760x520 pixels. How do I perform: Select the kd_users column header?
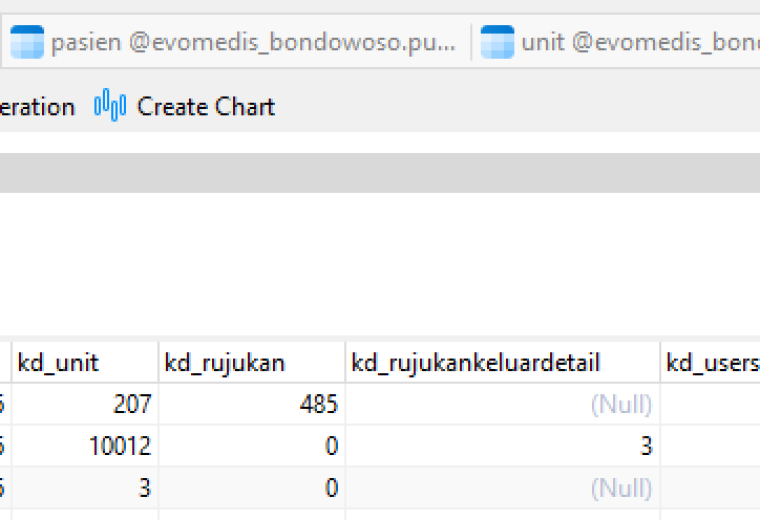click(711, 362)
